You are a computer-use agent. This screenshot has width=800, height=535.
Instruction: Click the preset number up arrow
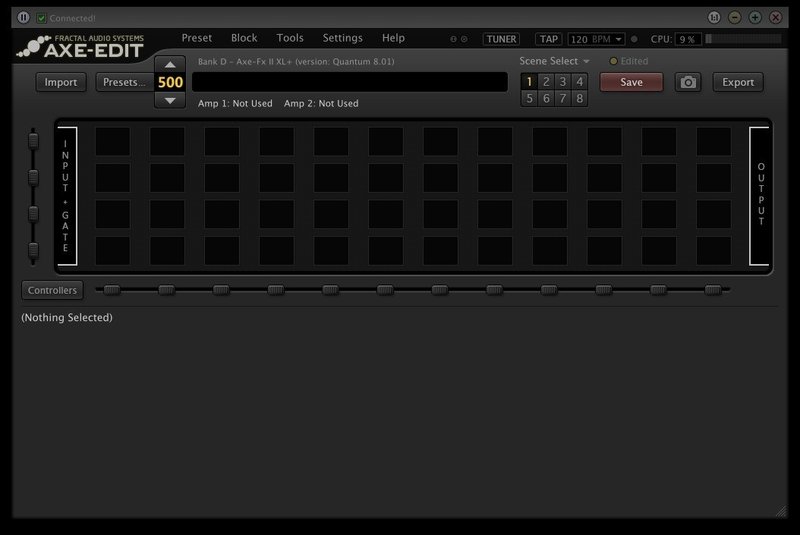(170, 65)
